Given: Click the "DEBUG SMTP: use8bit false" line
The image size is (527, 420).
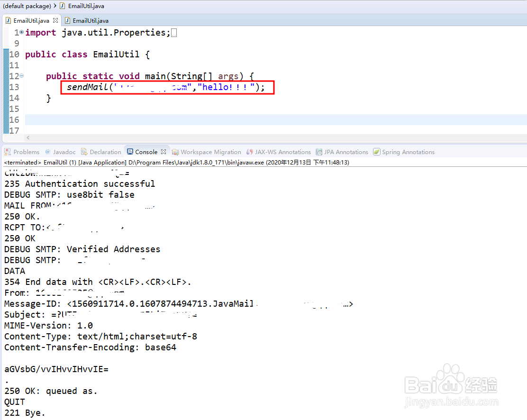Looking at the screenshot, I should [69, 195].
